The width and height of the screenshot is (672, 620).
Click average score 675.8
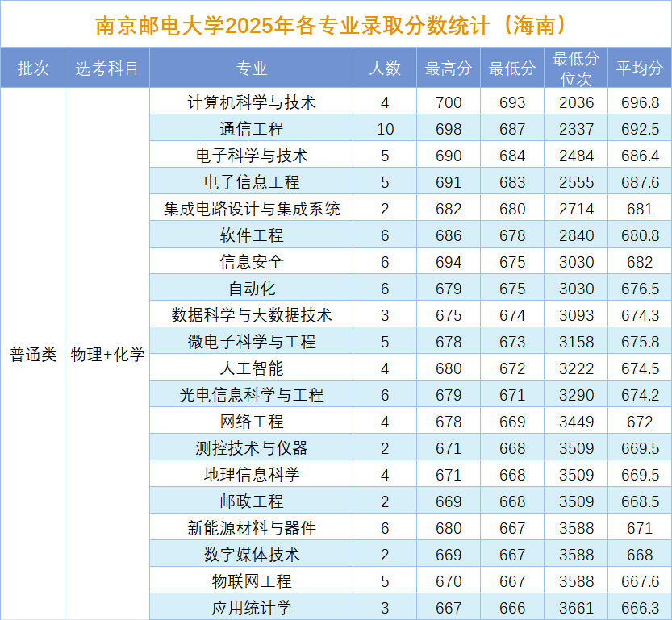(640, 342)
